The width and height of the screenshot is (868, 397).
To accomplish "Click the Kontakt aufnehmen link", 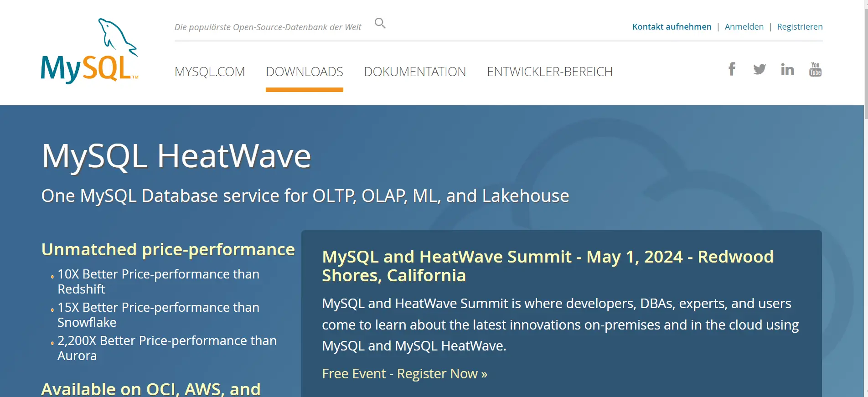I will pos(672,26).
